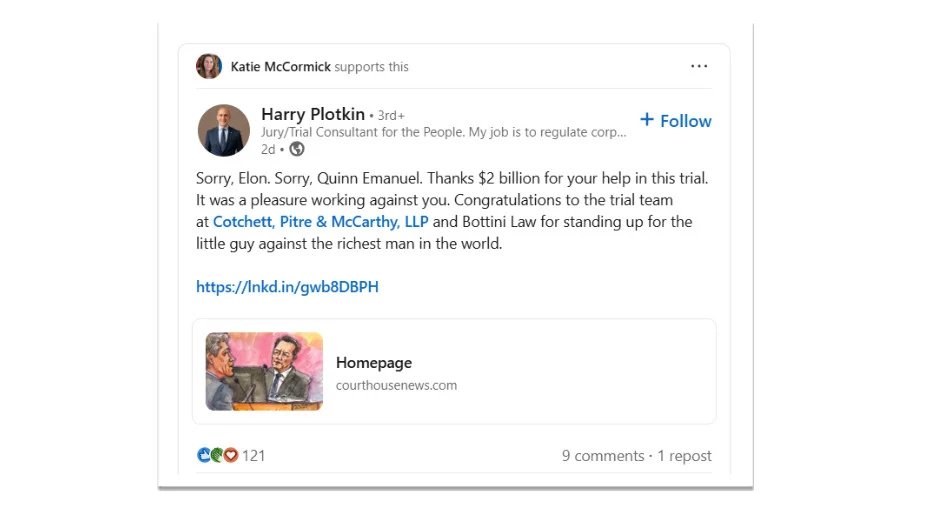This screenshot has width=933, height=514.
Task: Click the blue Like reaction icon
Action: coord(204,455)
